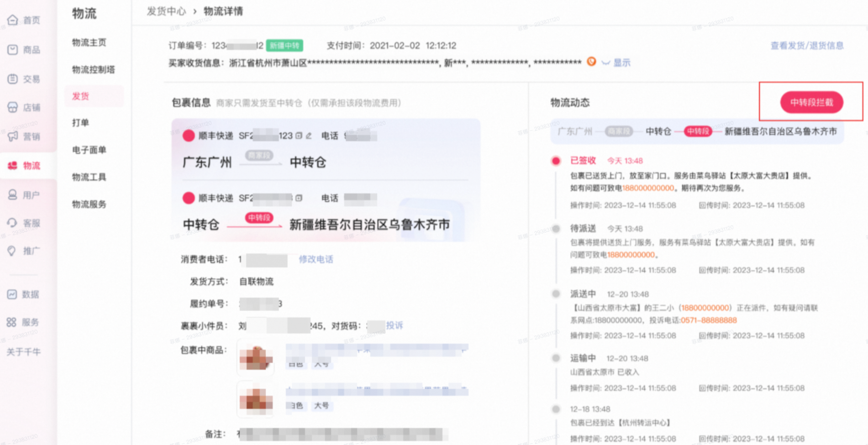Open 物流工具 menu item
Image resolution: width=868 pixels, height=445 pixels.
(x=89, y=177)
